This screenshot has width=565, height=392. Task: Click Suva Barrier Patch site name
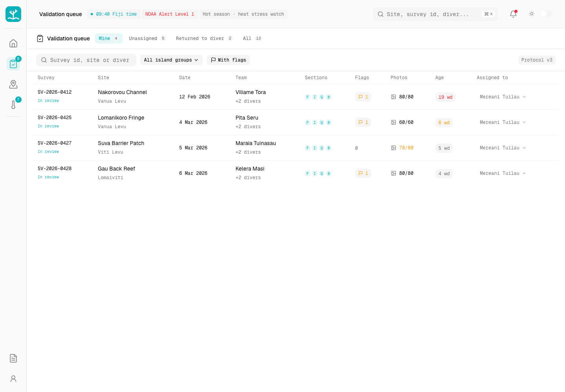click(121, 143)
